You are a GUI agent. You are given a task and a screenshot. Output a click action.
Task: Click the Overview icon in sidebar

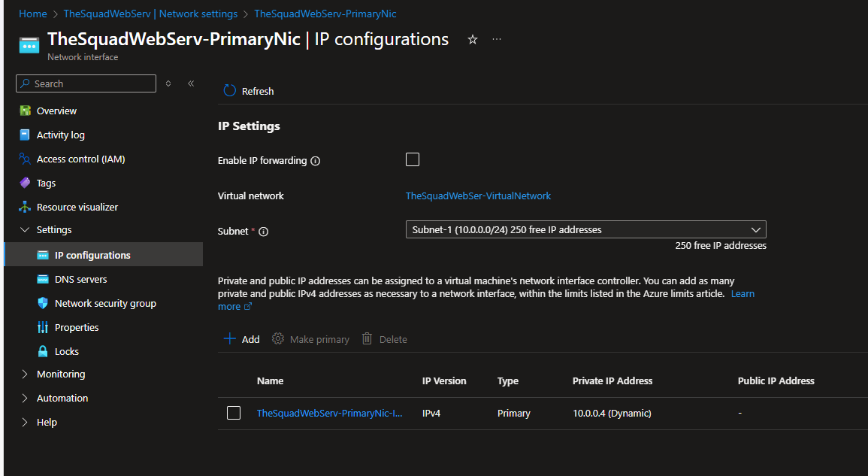coord(25,111)
